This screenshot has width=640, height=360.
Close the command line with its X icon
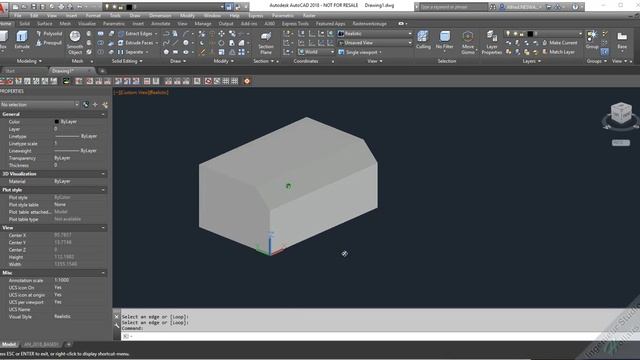pyautogui.click(x=116, y=316)
